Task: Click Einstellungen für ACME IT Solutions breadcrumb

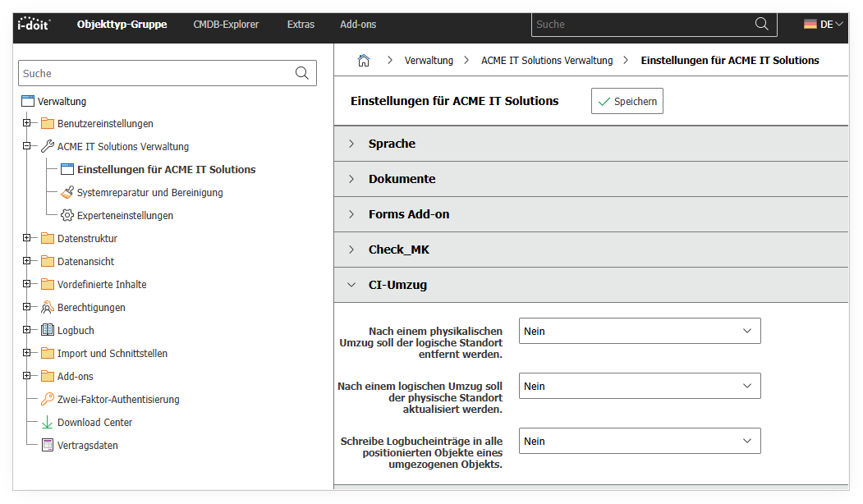Action: (x=730, y=61)
